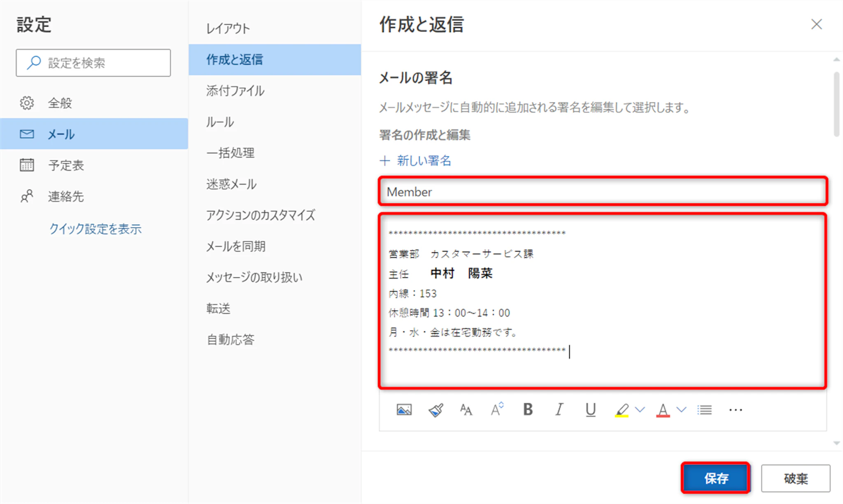Click the 保存 button

[x=715, y=478]
